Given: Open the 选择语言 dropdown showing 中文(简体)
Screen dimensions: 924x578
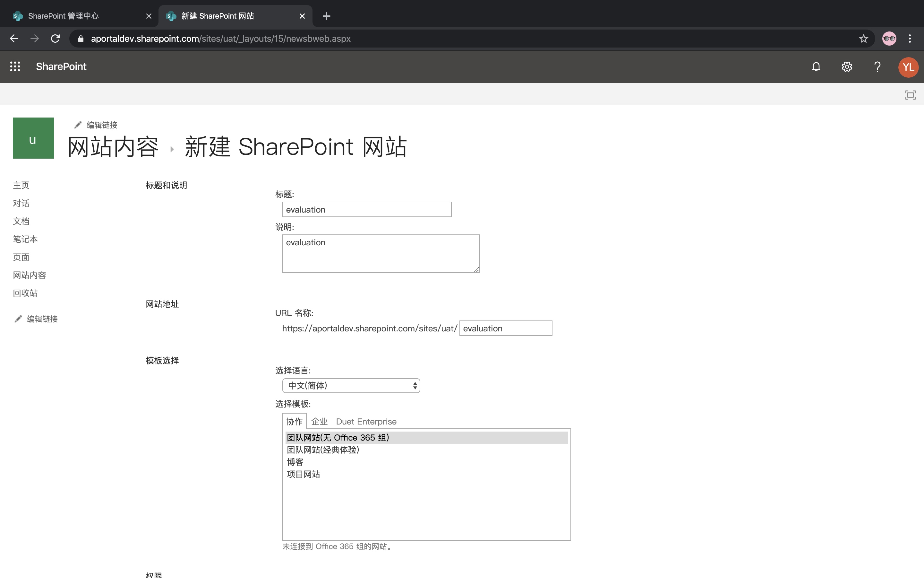Looking at the screenshot, I should [x=351, y=385].
